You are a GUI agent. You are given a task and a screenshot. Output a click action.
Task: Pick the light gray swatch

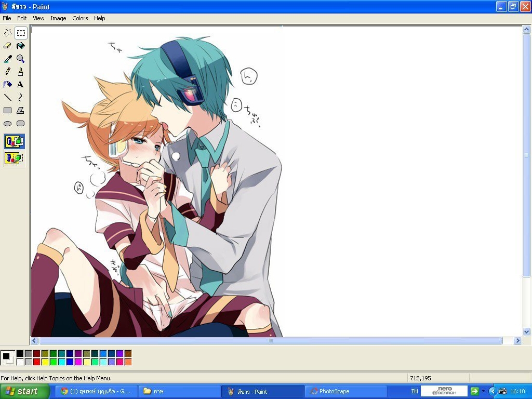pos(28,362)
